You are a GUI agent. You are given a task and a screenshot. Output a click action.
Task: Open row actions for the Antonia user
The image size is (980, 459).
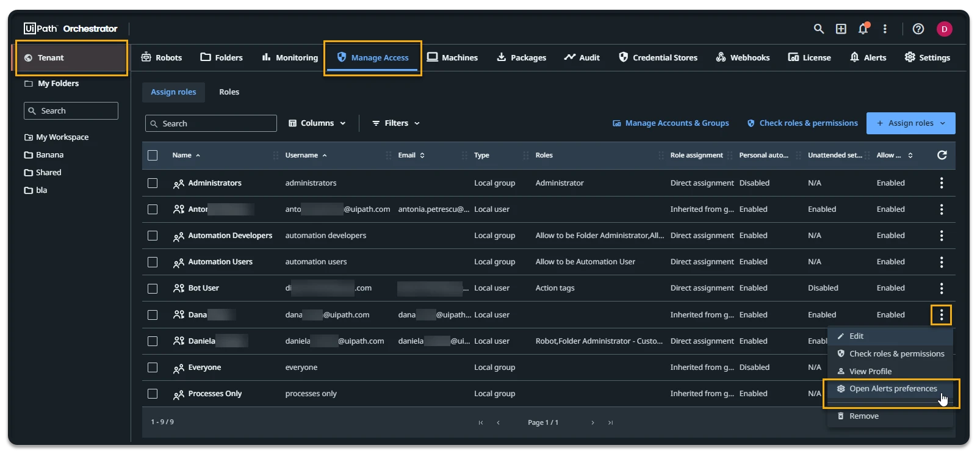pyautogui.click(x=942, y=209)
